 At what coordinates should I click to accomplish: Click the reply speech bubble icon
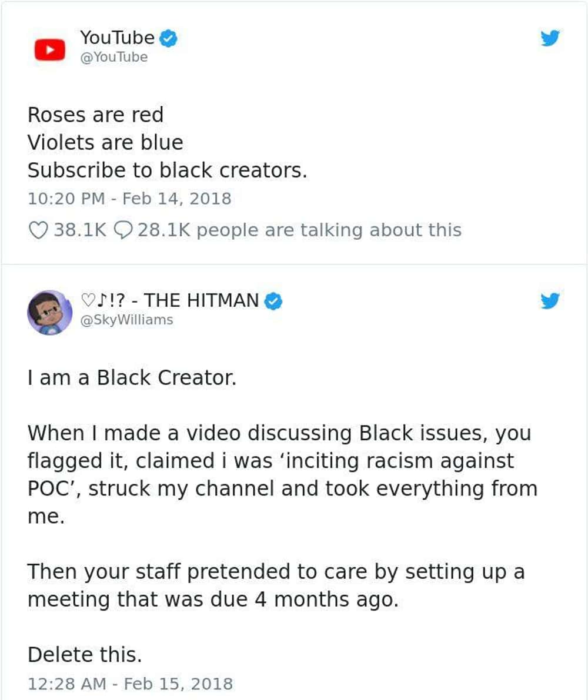pos(121,230)
